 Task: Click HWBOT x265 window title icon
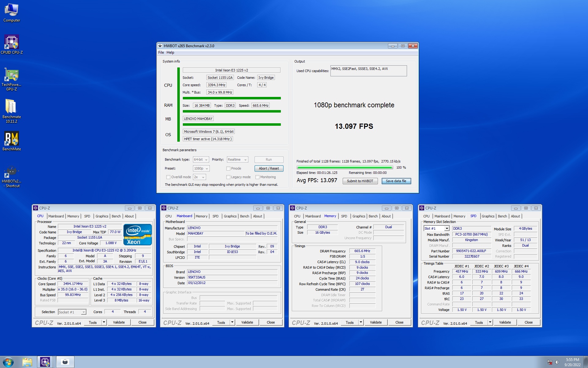tap(160, 46)
